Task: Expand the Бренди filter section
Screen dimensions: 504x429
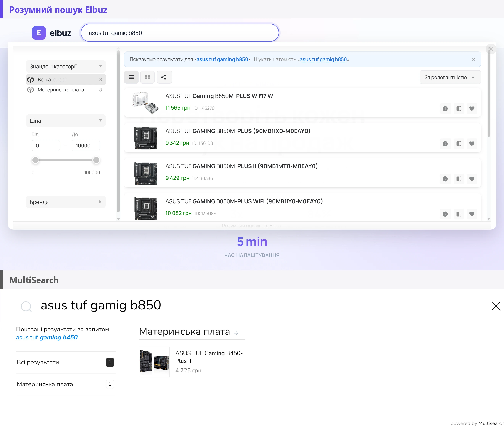Action: (x=66, y=202)
